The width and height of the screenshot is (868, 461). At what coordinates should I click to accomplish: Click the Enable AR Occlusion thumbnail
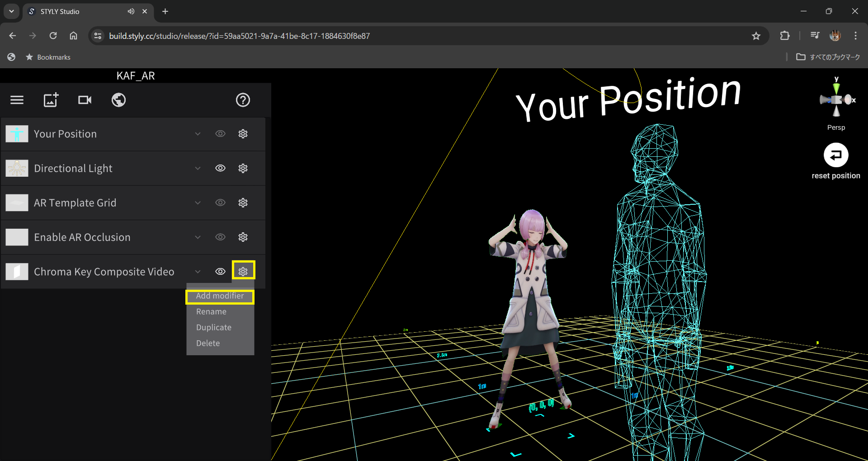click(17, 237)
